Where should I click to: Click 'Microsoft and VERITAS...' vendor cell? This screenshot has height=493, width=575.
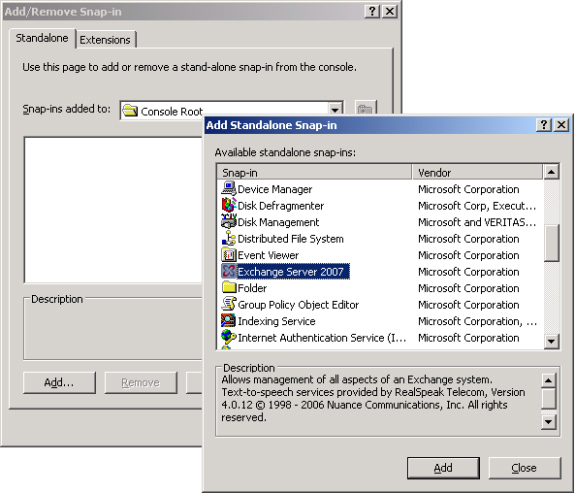pyautogui.click(x=477, y=222)
